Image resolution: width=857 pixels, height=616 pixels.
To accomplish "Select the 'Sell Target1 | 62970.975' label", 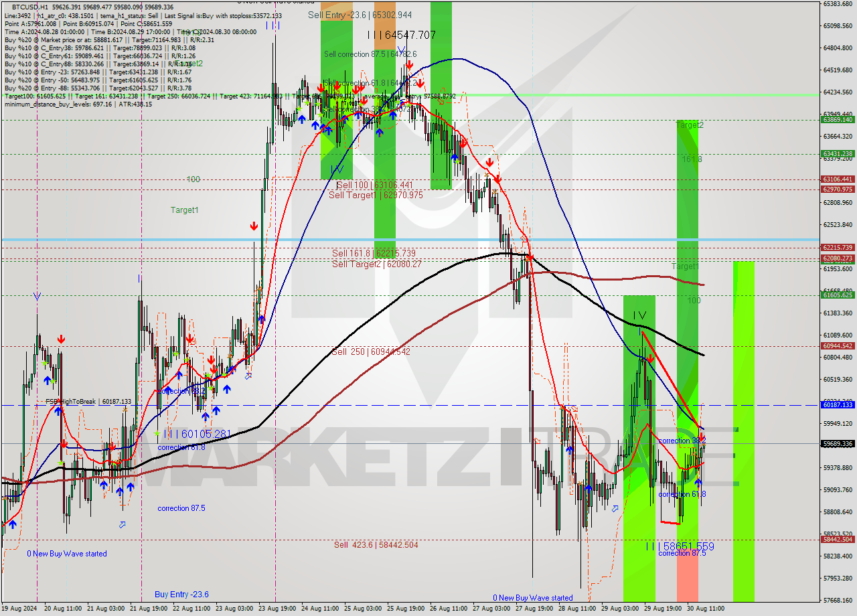I will click(376, 195).
